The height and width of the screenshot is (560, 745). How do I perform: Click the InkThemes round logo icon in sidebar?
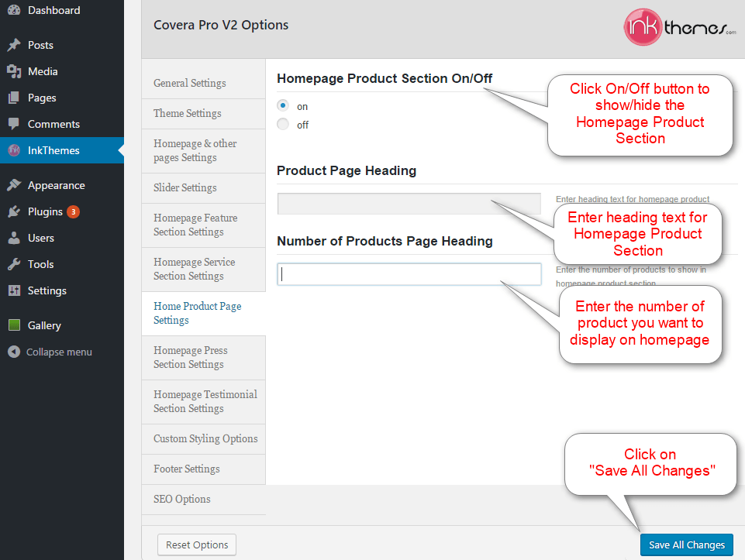tap(14, 150)
